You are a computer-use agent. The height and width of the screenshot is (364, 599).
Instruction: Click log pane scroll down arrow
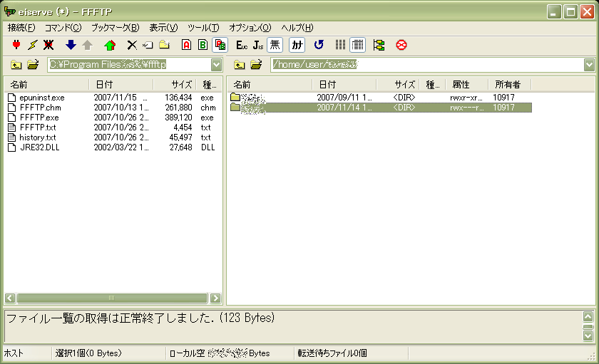[588, 336]
